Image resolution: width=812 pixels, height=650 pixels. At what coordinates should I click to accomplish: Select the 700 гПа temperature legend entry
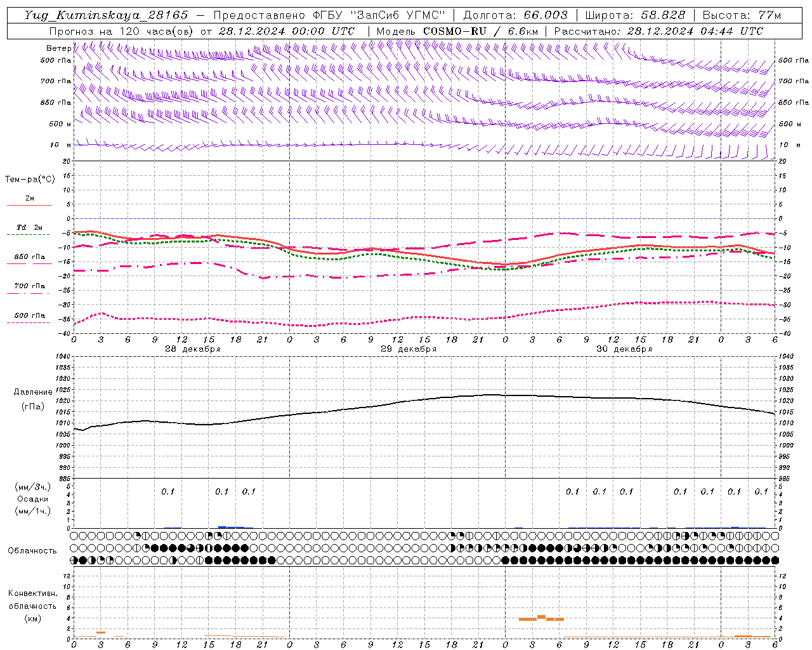click(30, 286)
